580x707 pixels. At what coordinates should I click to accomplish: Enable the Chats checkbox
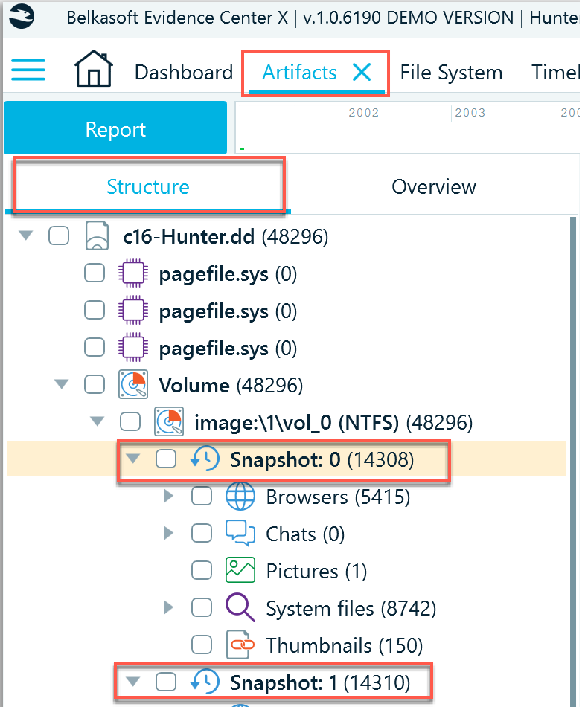(202, 533)
